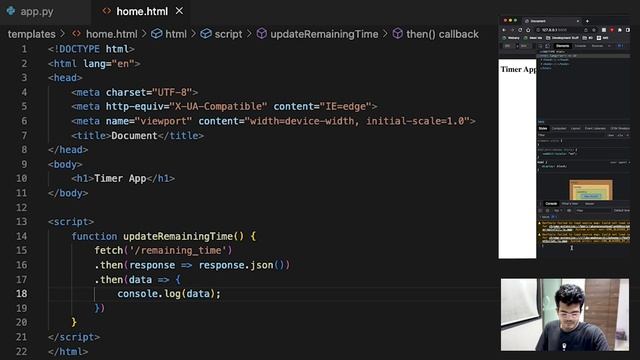Reload the page in the browser
This screenshot has height=360, width=640.
click(x=520, y=30)
